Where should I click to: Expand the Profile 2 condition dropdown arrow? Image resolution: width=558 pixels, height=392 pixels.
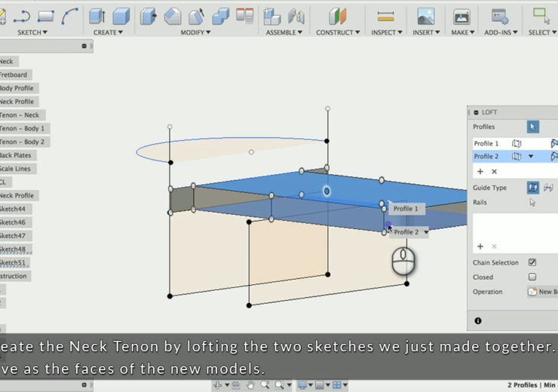[x=531, y=157]
